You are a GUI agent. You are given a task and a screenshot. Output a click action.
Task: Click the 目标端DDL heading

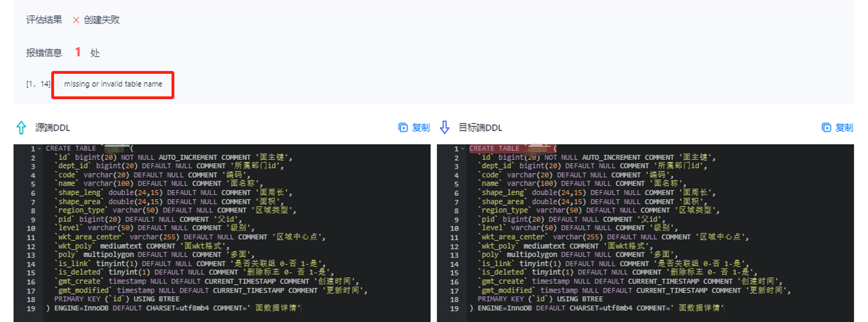pos(480,127)
